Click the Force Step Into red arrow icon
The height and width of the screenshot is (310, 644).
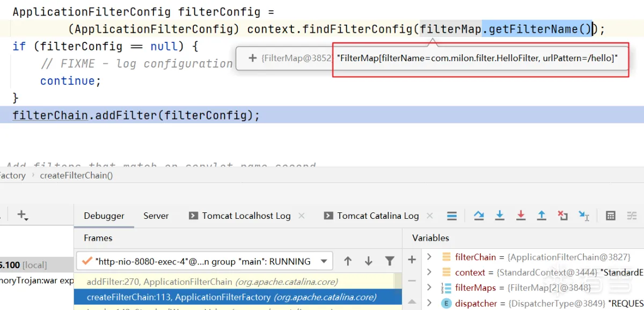(x=521, y=216)
